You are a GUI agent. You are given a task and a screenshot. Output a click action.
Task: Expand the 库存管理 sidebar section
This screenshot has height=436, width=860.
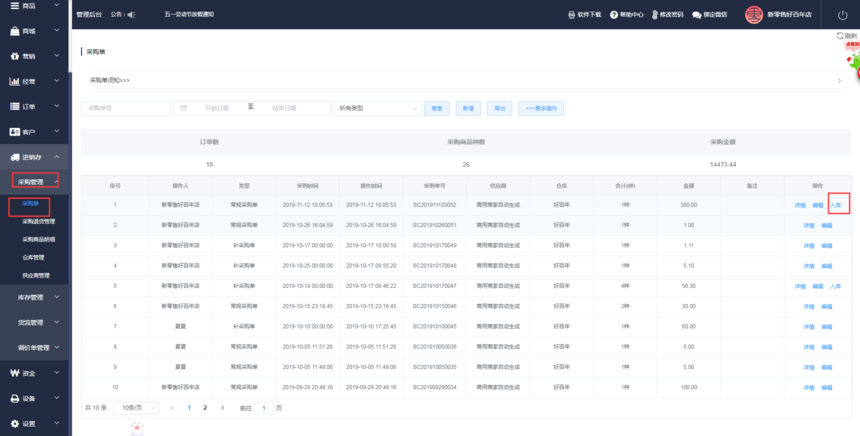(35, 297)
